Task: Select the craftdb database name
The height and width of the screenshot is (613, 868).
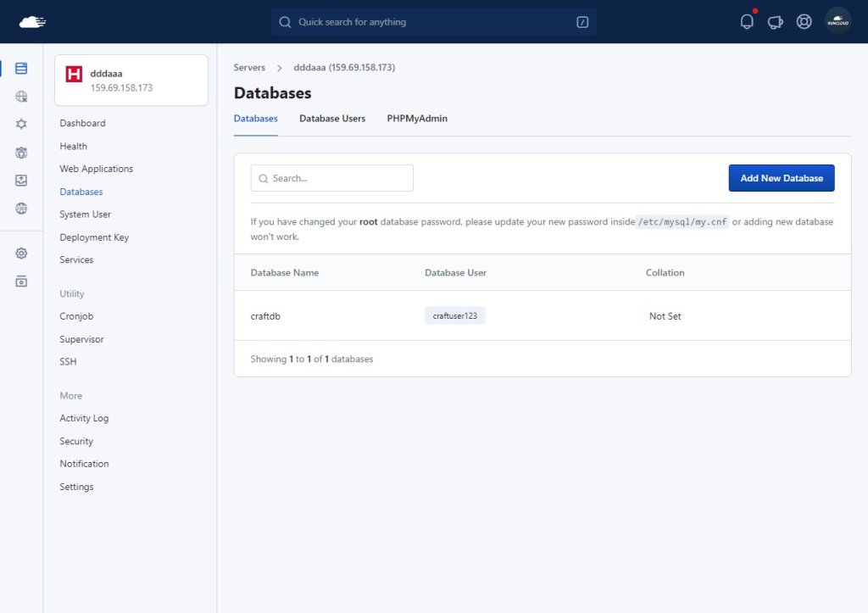Action: [x=265, y=316]
